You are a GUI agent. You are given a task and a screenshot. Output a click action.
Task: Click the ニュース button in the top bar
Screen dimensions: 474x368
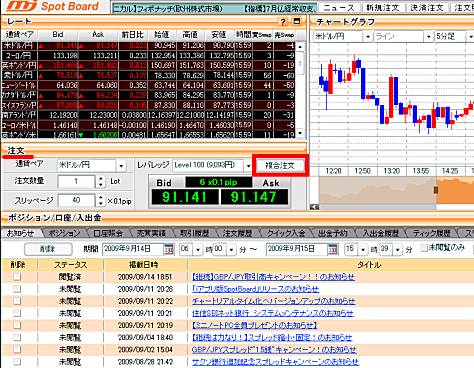pyautogui.click(x=339, y=7)
